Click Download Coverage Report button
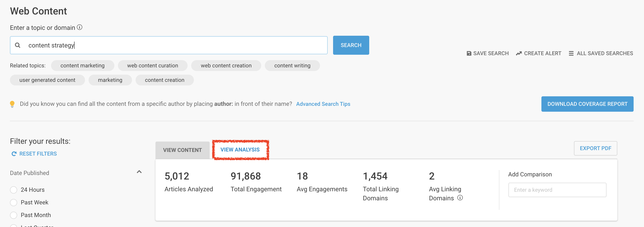Image resolution: width=644 pixels, height=227 pixels. (587, 104)
